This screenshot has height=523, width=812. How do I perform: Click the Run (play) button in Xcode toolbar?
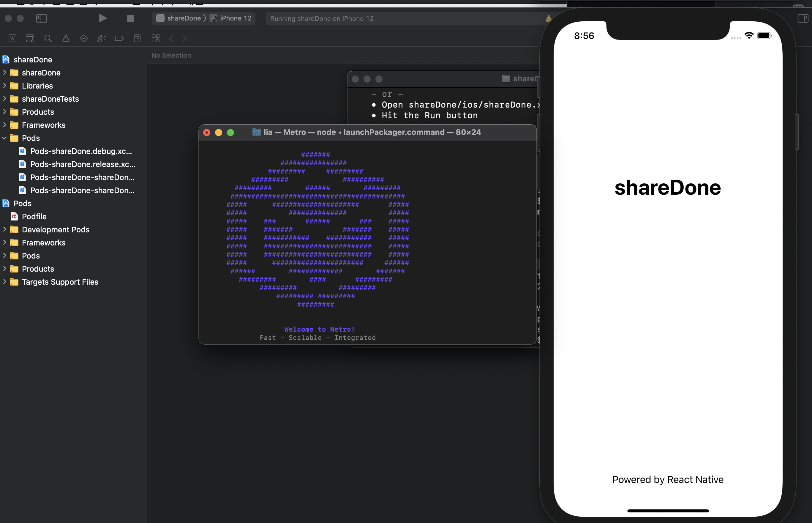(x=102, y=18)
